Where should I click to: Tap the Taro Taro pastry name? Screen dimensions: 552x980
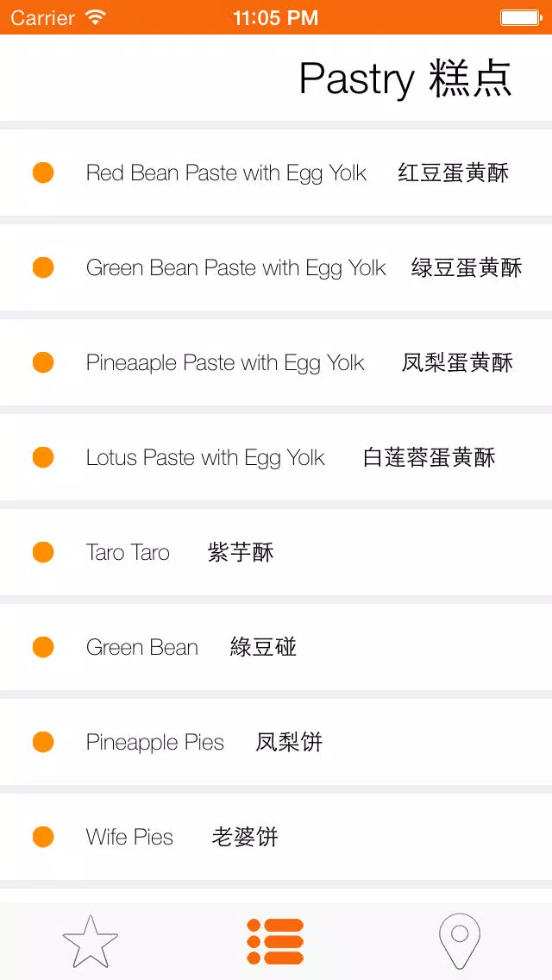(128, 552)
